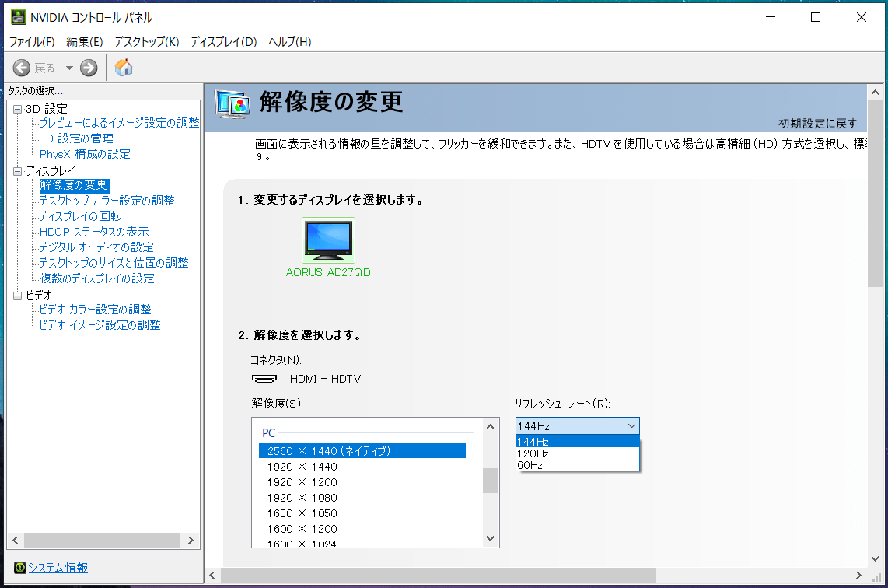Viewport: 888px width, 588px height.
Task: Select 1920 × 1200 resolution
Action: point(362,482)
